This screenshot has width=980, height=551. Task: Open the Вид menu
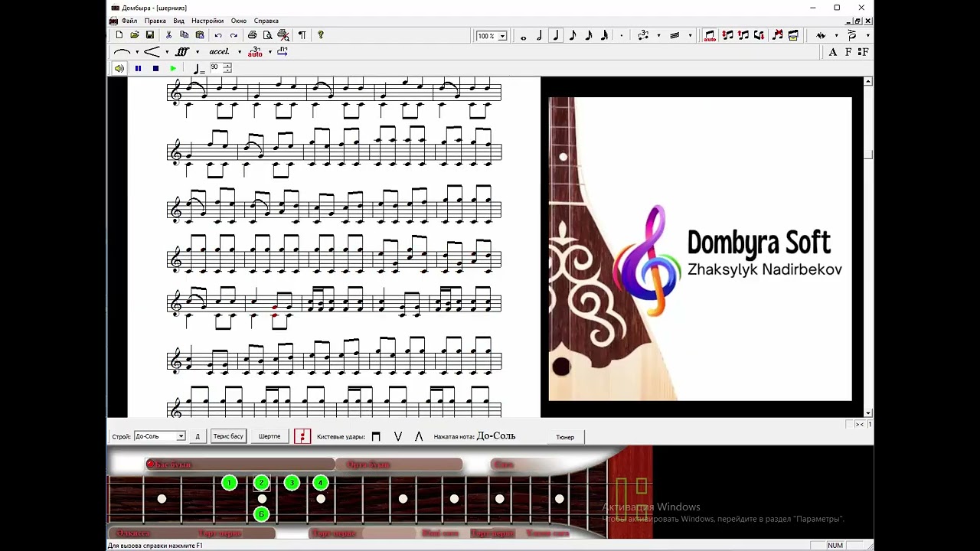(178, 21)
